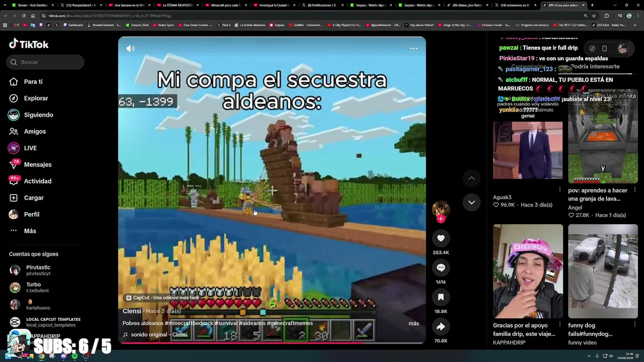Open the lava farm video thumbnail
644x362 pixels.
point(603,137)
